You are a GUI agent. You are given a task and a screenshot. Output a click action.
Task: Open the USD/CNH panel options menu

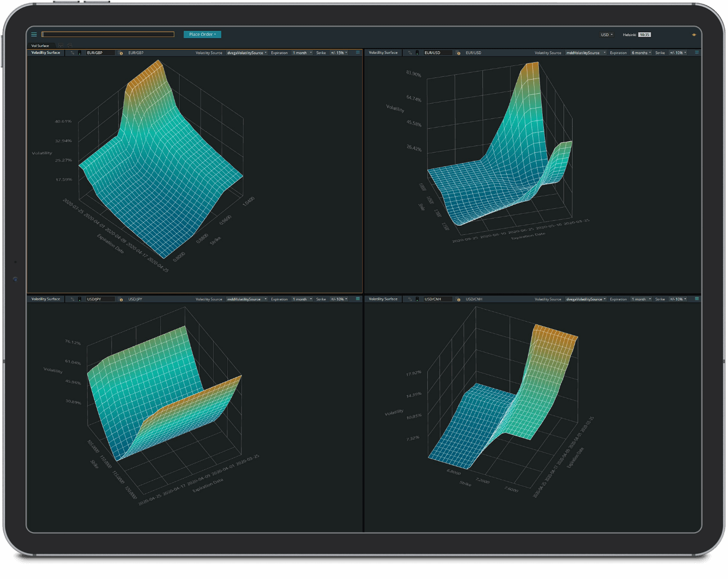point(696,299)
